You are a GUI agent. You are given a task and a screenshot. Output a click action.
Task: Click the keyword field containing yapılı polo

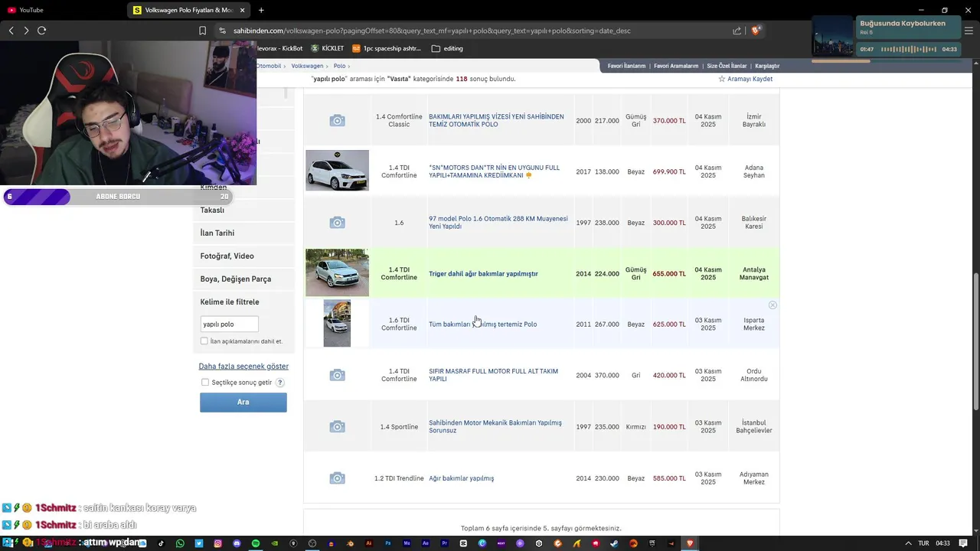click(x=229, y=324)
